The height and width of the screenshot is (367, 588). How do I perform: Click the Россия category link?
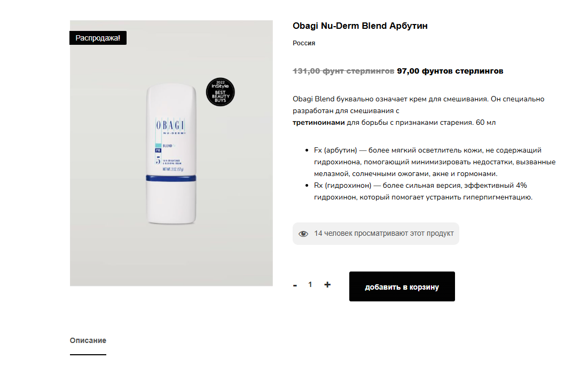[x=304, y=43]
